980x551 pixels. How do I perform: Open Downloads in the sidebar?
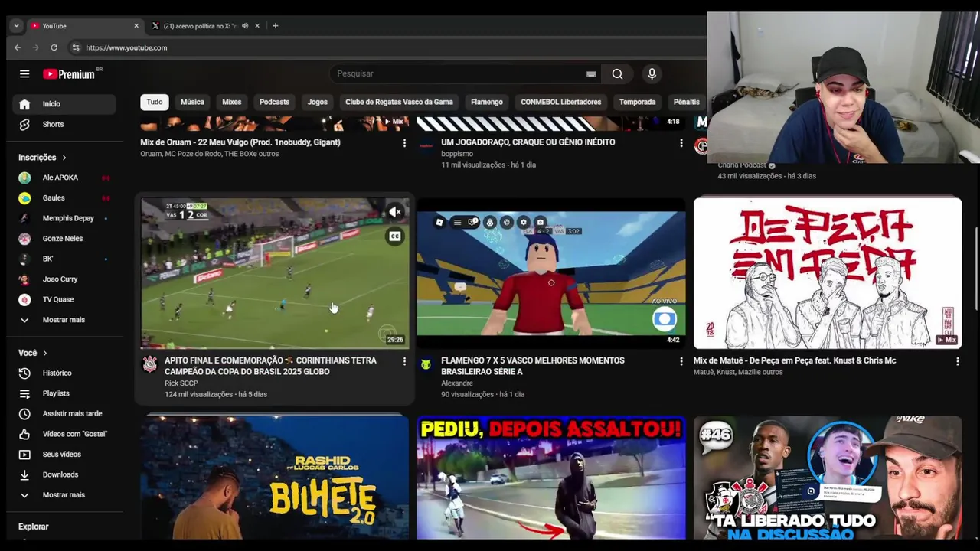[x=64, y=474]
